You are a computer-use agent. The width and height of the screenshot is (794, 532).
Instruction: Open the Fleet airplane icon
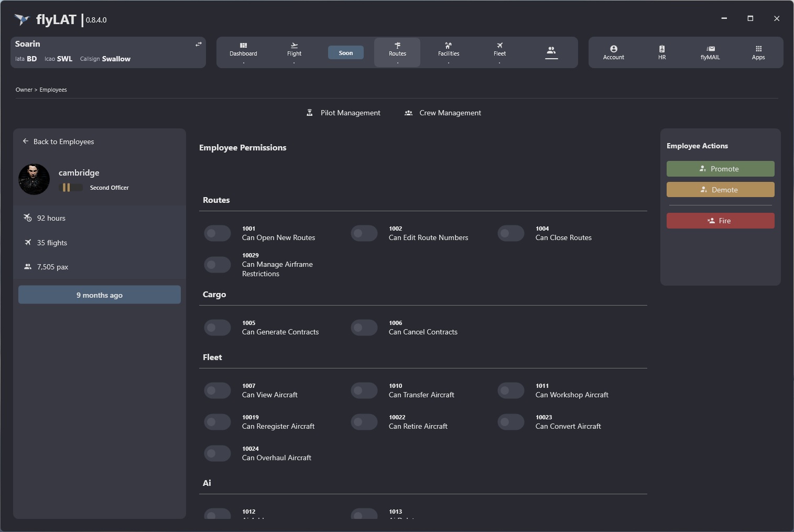click(499, 46)
